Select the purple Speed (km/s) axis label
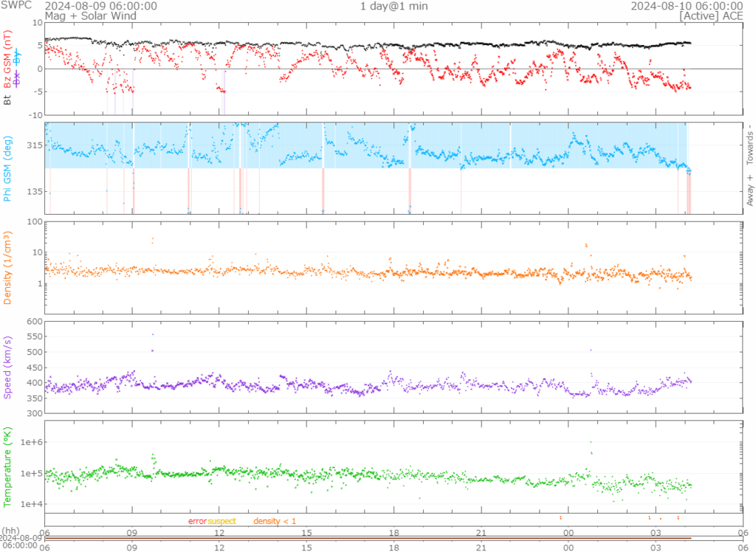The width and height of the screenshot is (756, 552). [8, 367]
